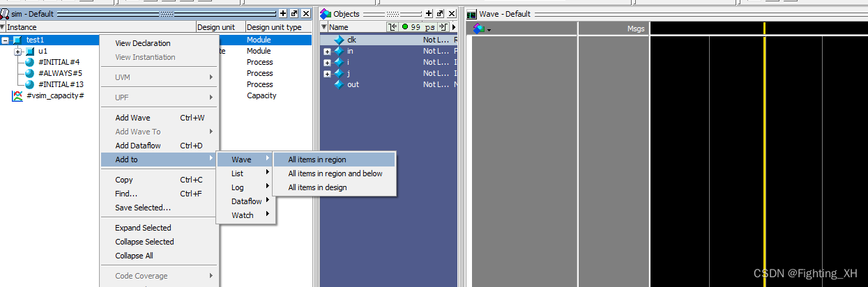Click the #INITIAL#13 process sphere icon
Screen dimensions: 868x287
click(x=30, y=84)
